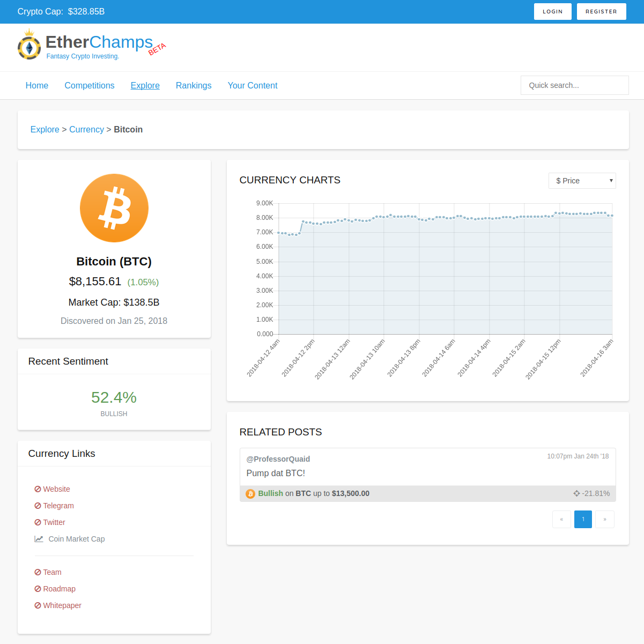The width and height of the screenshot is (644, 644).
Task: Open the Competitions nav item
Action: click(x=90, y=85)
